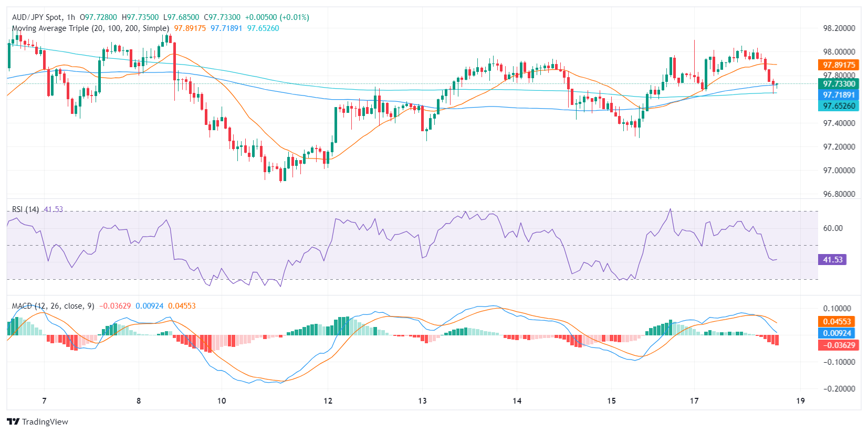Click the purple 41.53 RSI value tag

(x=832, y=260)
